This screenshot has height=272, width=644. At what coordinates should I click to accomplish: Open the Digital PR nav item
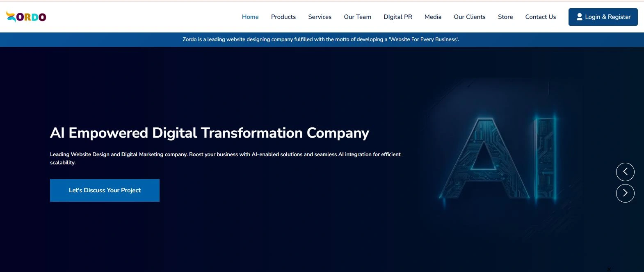[397, 17]
